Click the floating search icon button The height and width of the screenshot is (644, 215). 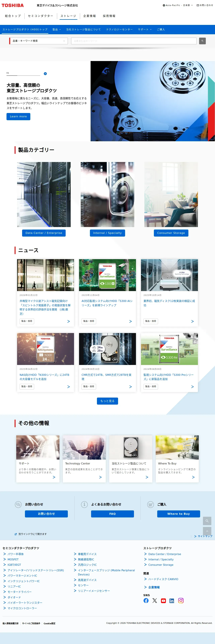pyautogui.click(x=207, y=521)
